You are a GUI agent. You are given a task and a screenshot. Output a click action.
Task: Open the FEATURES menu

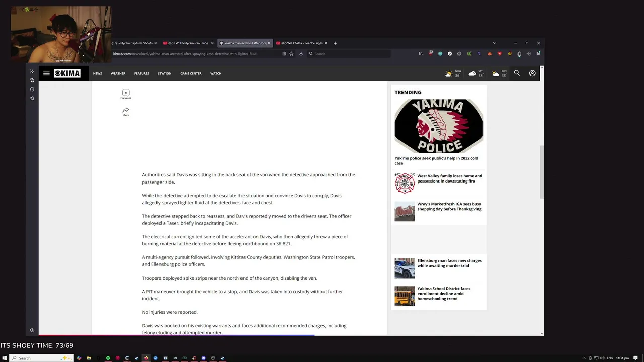click(141, 73)
